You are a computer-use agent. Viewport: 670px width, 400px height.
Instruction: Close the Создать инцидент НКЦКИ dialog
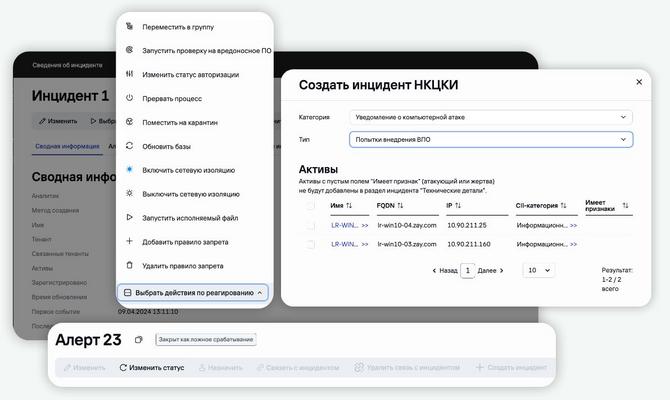coord(639,82)
